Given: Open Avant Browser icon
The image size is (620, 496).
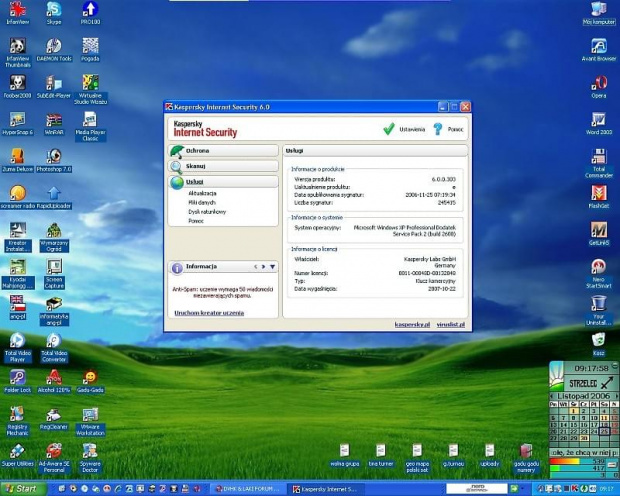Looking at the screenshot, I should click(599, 50).
